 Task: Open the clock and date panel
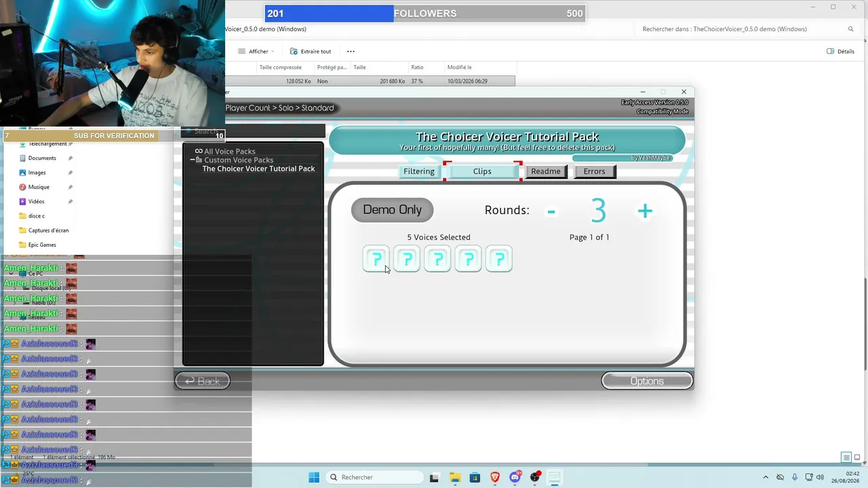847,477
